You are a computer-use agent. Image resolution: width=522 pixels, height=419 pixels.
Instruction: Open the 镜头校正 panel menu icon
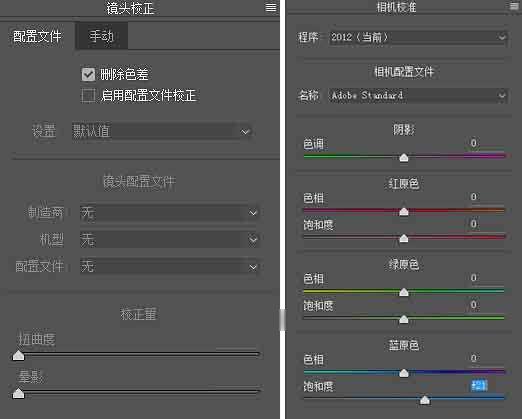click(x=271, y=7)
